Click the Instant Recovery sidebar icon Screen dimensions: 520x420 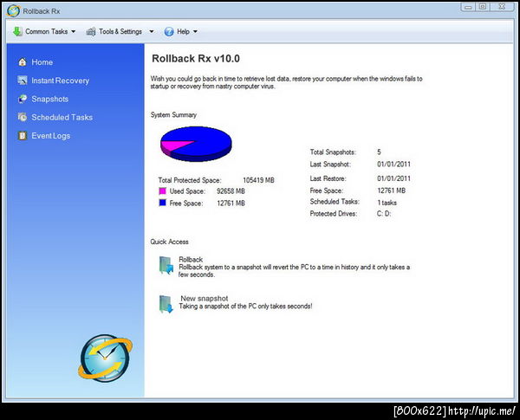click(23, 81)
